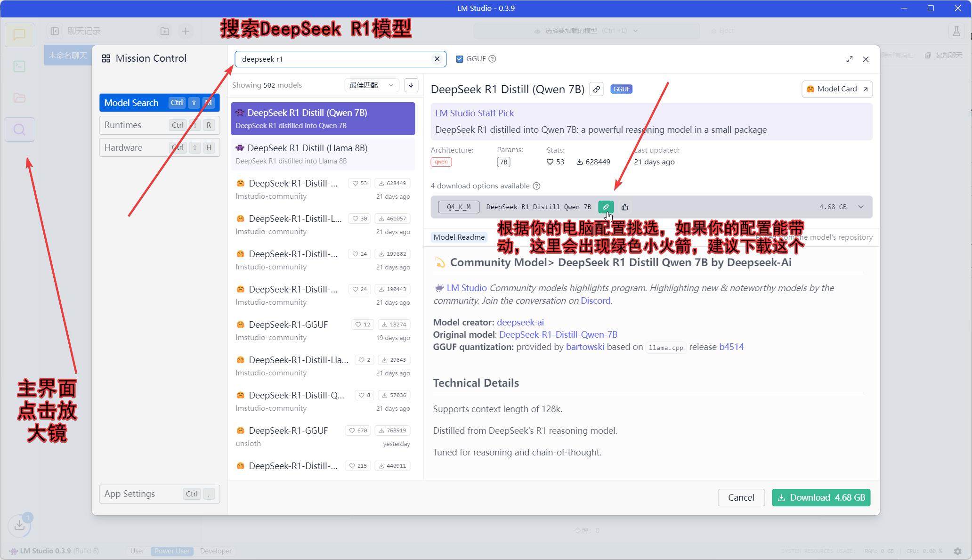Open the Discord link
This screenshot has height=560, width=972.
pos(595,301)
